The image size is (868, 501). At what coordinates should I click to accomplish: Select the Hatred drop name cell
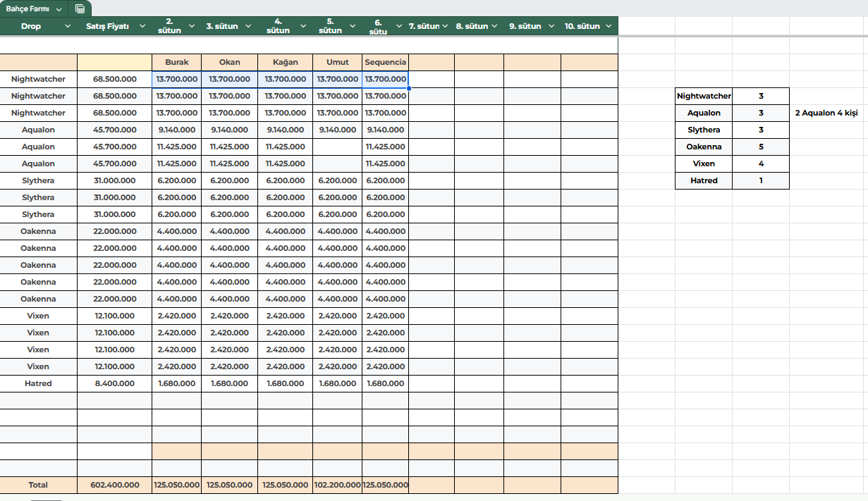(38, 383)
